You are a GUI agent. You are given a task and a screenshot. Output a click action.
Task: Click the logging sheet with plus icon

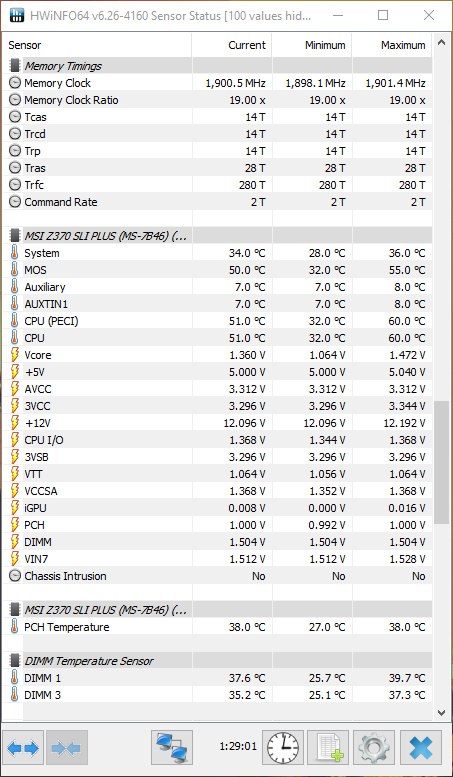coord(328,747)
